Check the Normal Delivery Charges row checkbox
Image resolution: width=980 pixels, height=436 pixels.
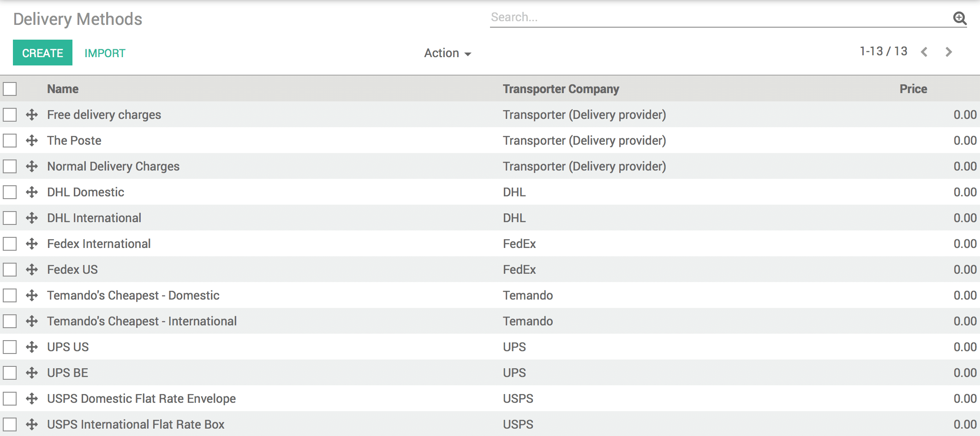coord(10,166)
